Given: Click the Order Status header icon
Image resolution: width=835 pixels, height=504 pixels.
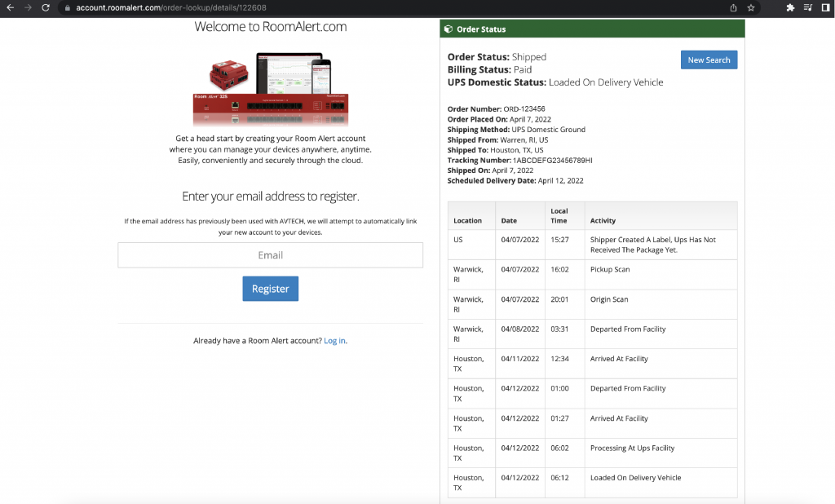Looking at the screenshot, I should click(448, 29).
